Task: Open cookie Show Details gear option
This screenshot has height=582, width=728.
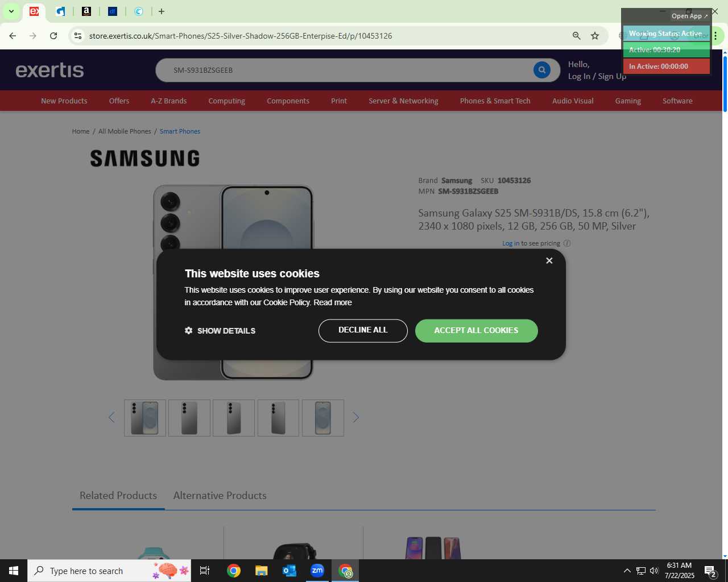Action: 220,331
